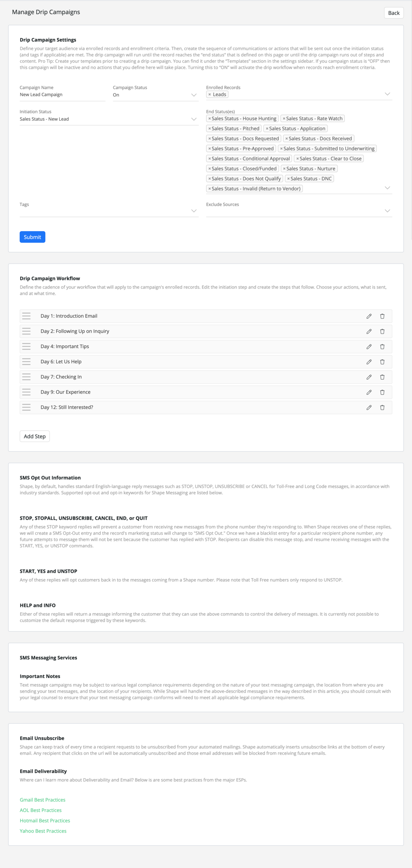Delete the Day 2: Following Up on Inquiry step
The image size is (412, 868).
click(382, 331)
